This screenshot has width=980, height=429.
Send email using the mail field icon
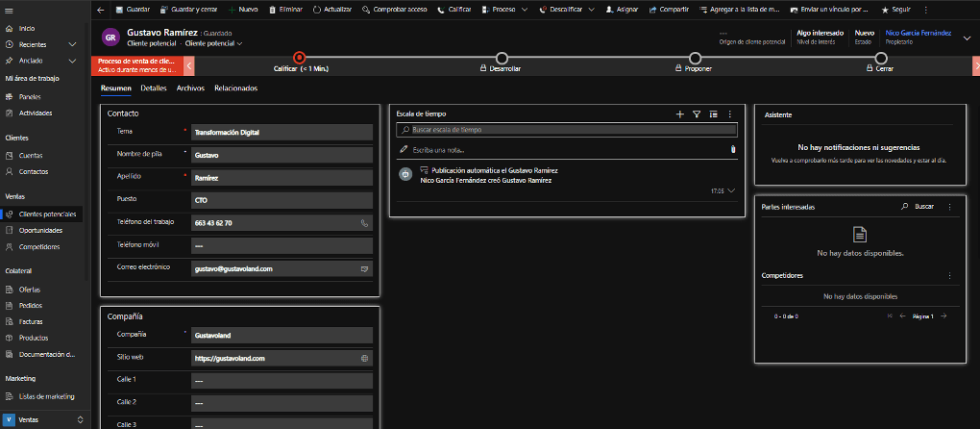coord(364,269)
